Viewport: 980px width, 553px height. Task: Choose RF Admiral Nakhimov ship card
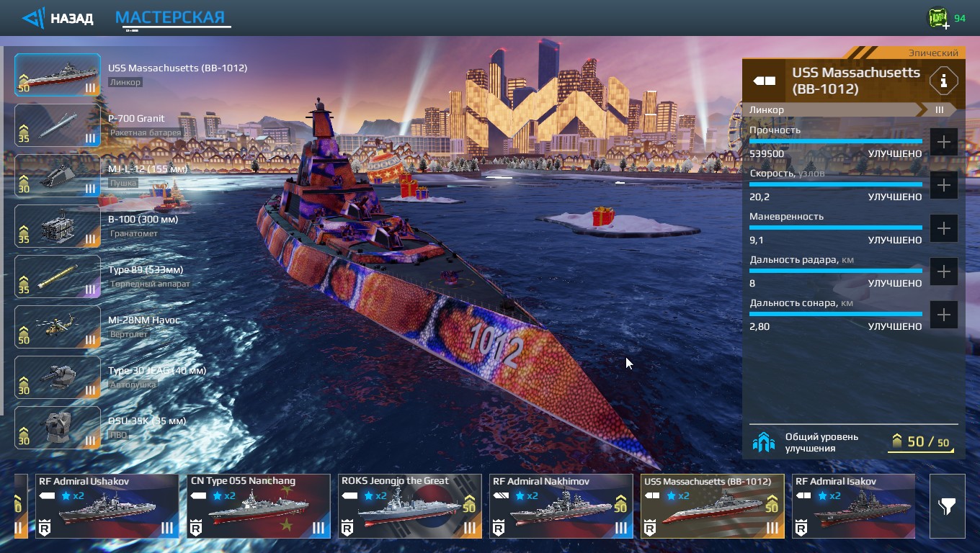[x=561, y=506]
